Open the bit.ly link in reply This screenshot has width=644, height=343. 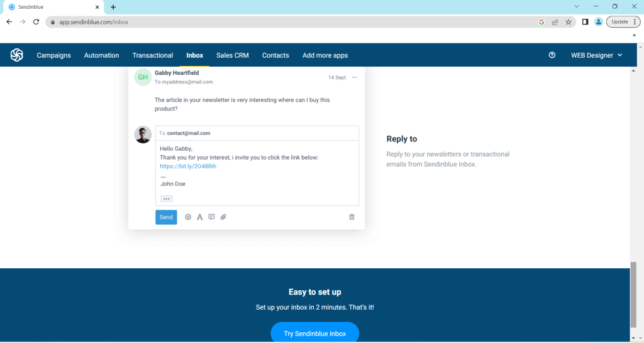tap(188, 166)
